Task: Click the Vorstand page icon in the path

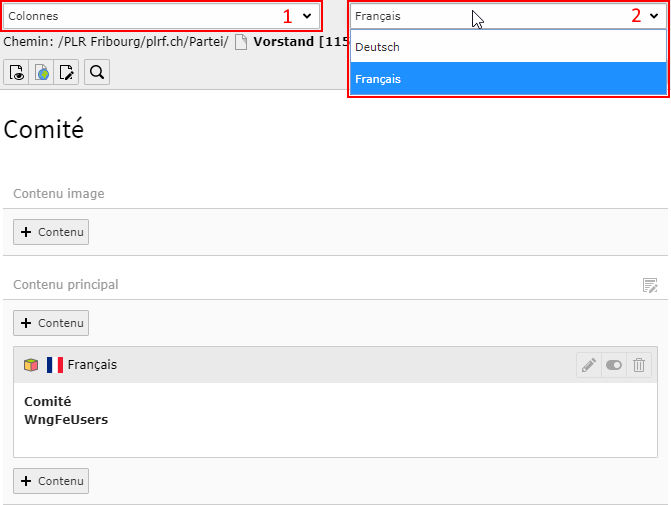Action: pos(240,43)
